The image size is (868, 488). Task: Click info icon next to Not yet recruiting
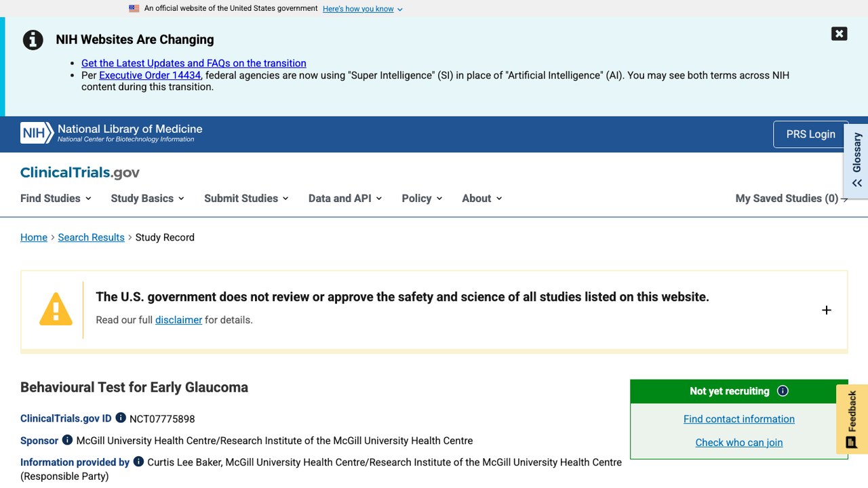(783, 391)
